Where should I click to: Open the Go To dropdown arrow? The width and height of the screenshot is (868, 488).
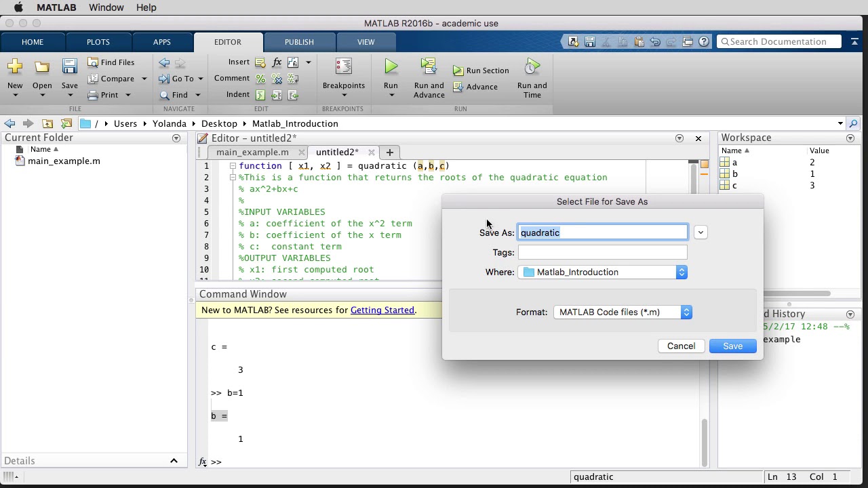coord(200,79)
